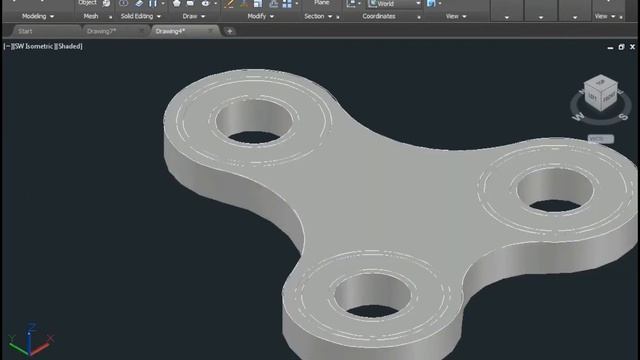Click the ViewCube Left face
This screenshot has width=640, height=360.
point(592,97)
